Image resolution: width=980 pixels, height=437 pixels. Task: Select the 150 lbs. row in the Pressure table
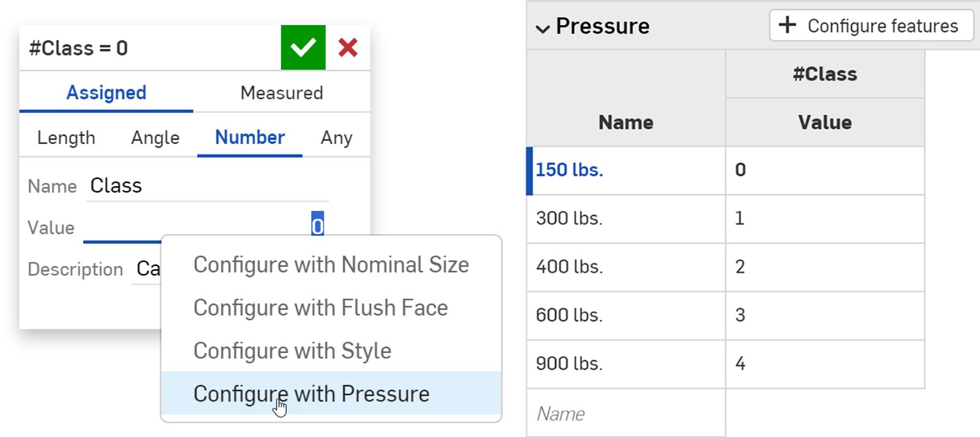625,170
